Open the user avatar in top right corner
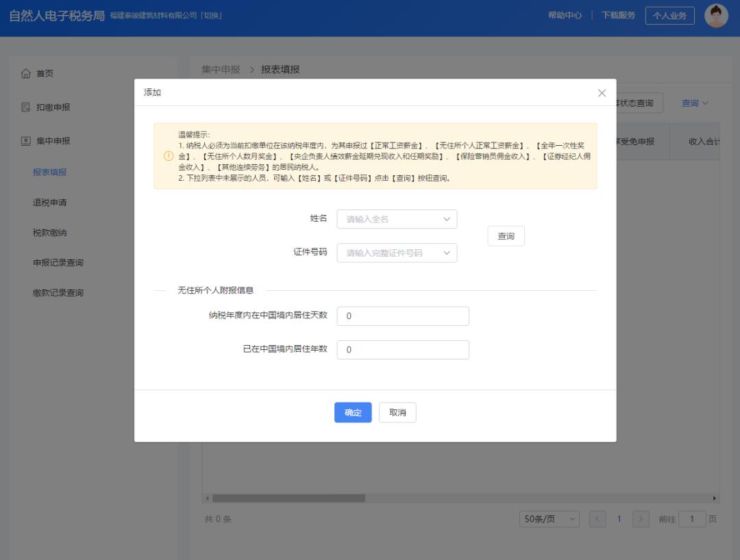 coord(716,15)
